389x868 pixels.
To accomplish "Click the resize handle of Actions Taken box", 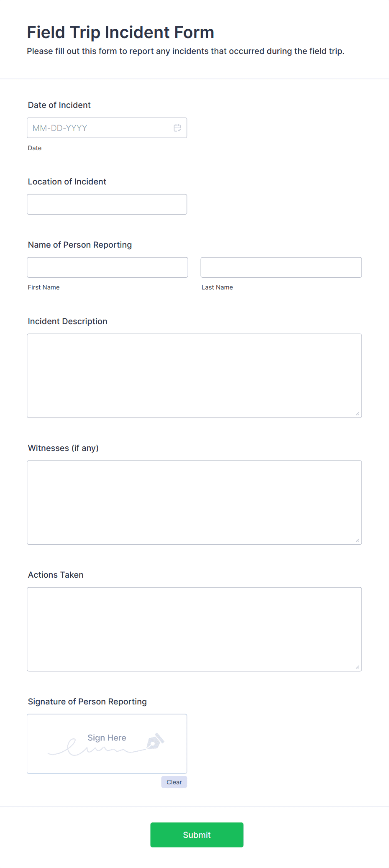I will (x=358, y=667).
